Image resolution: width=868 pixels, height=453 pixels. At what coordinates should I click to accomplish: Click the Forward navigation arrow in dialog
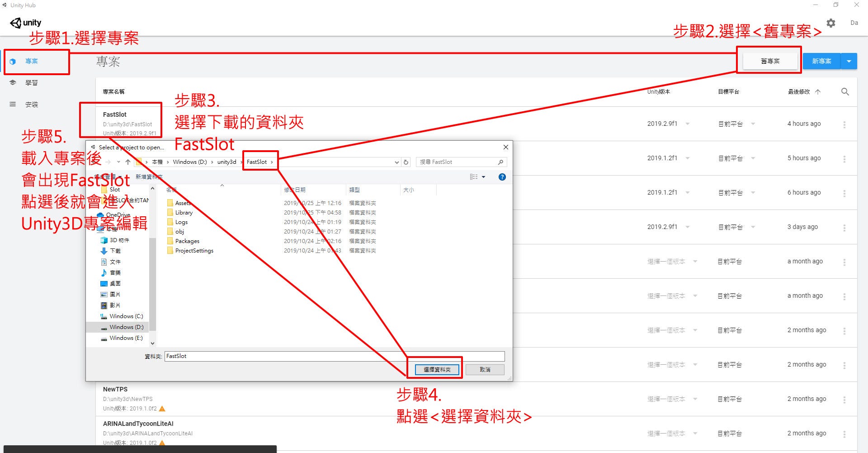pos(108,162)
